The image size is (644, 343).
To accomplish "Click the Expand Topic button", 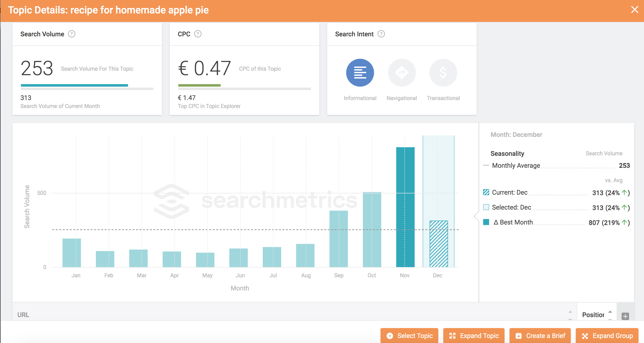I will click(x=474, y=336).
